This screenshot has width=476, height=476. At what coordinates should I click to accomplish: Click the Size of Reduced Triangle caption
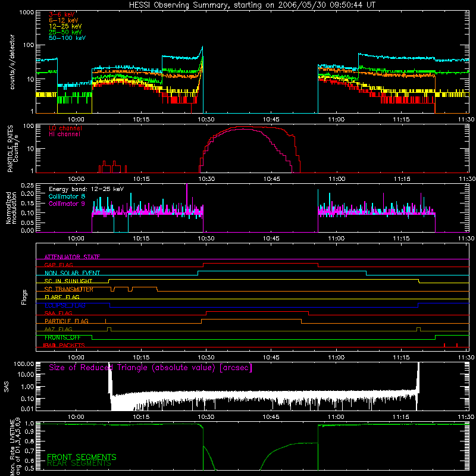pos(151,368)
